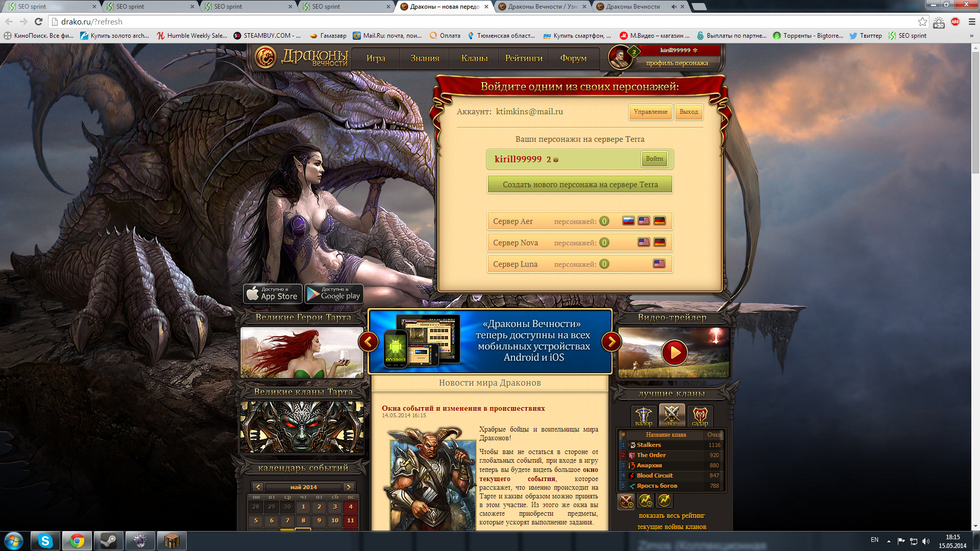Click the character avatar portrait in header

620,57
